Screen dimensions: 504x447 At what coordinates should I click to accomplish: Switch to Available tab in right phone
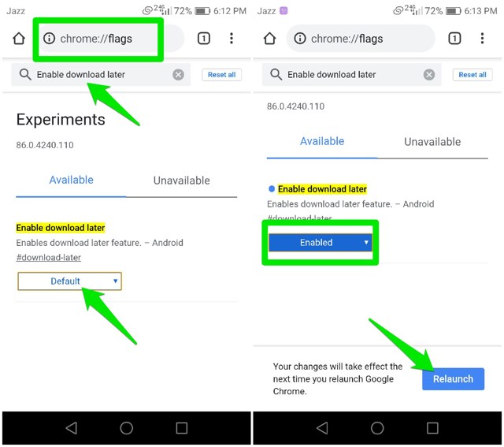(x=322, y=142)
